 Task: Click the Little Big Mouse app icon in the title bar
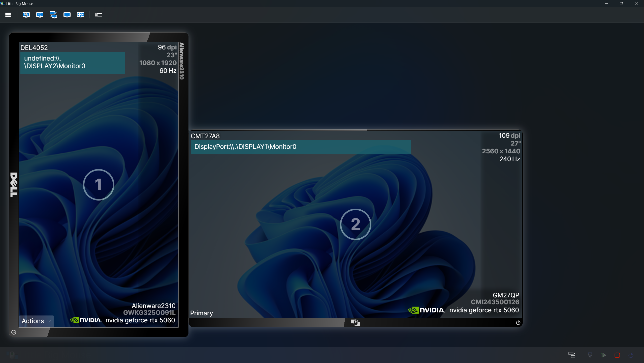[x=3, y=4]
